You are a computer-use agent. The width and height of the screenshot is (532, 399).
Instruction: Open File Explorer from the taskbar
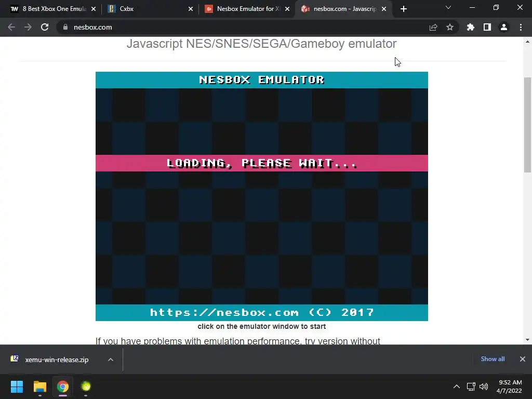pos(39,387)
